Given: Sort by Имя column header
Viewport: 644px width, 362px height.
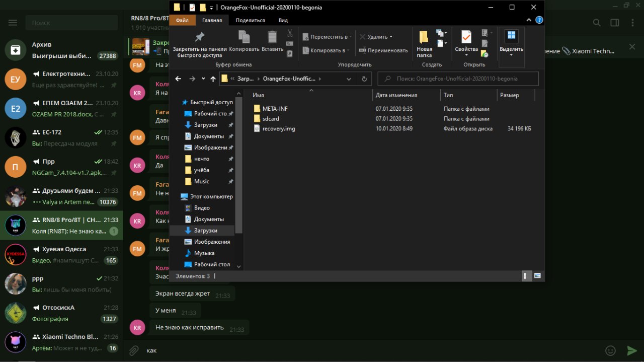Looking at the screenshot, I should pyautogui.click(x=310, y=95).
